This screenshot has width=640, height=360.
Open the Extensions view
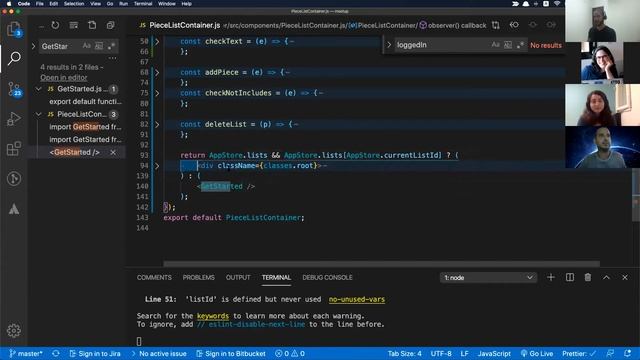click(x=14, y=149)
